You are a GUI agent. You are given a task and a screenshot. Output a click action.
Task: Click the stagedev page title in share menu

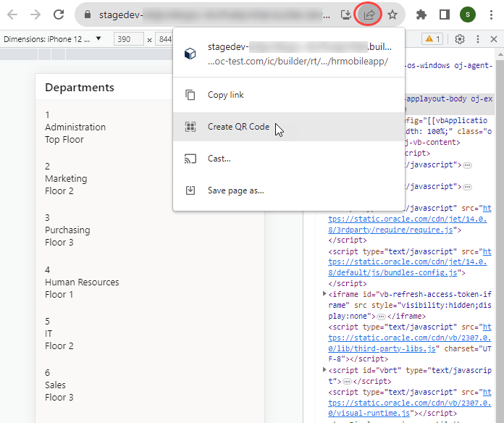click(300, 47)
